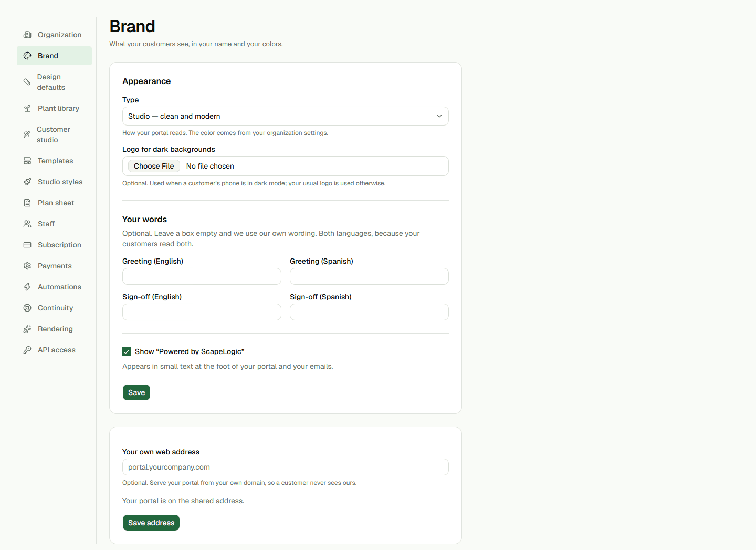Click the Save address button
Viewport: 756px width, 550px height.
tap(151, 523)
